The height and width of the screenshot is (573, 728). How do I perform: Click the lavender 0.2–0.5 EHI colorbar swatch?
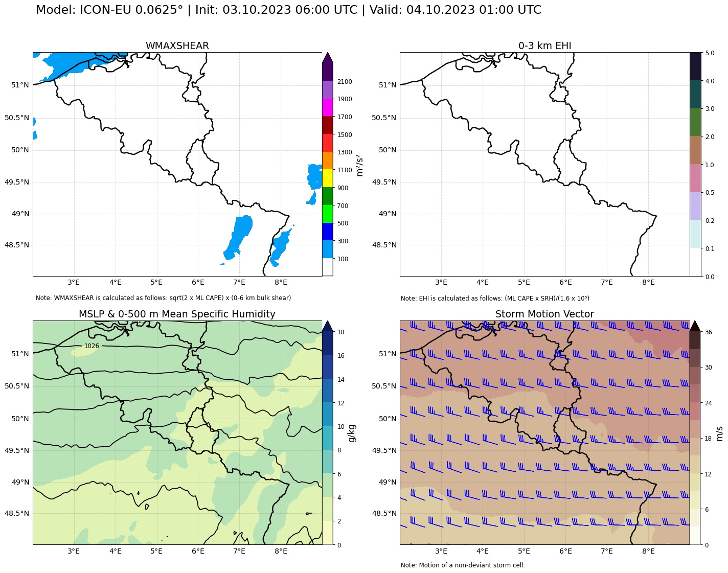(695, 206)
